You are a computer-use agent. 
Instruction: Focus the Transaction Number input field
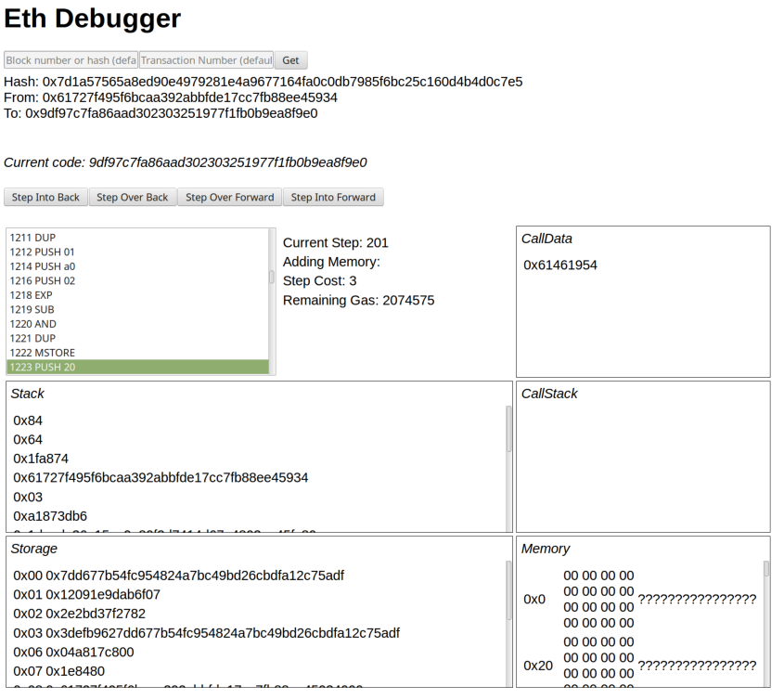tap(206, 60)
